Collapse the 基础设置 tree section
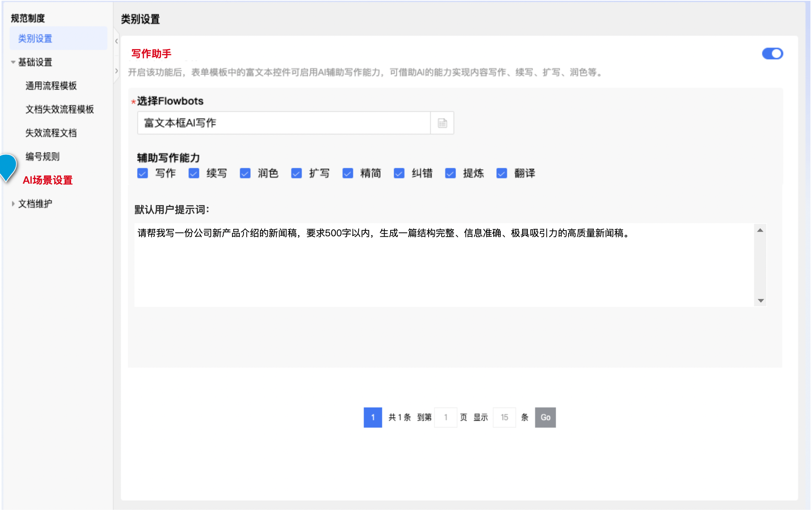 (x=13, y=62)
